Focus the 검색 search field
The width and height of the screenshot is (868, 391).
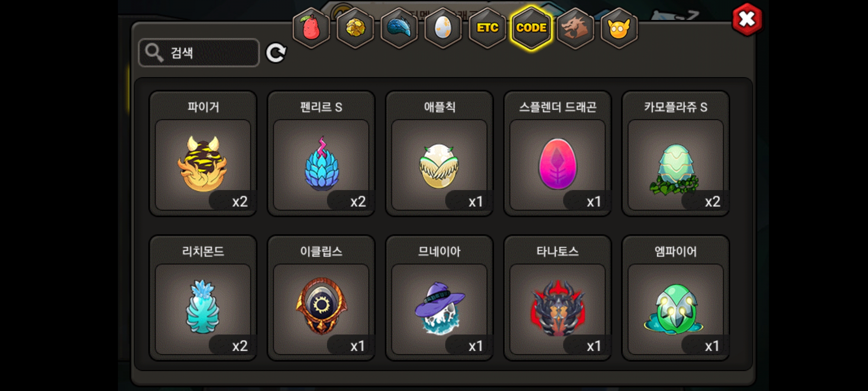point(199,53)
